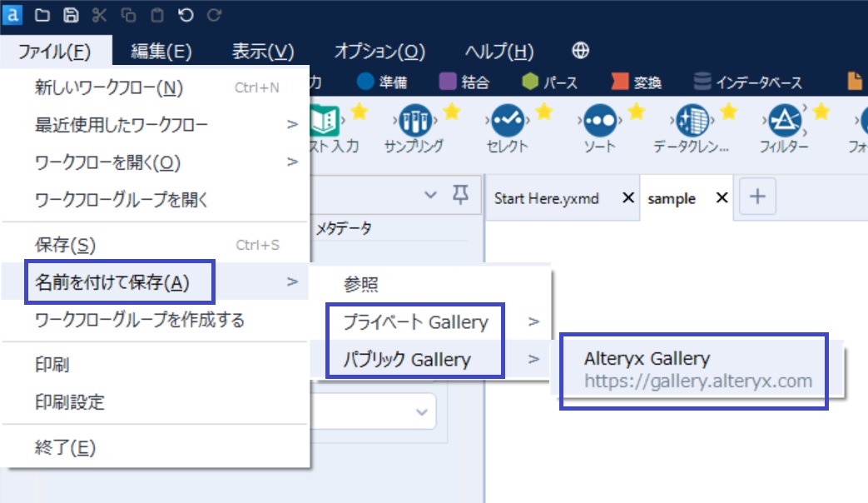The height and width of the screenshot is (503, 868).
Task: Open the インデータベース tool category
Action: click(748, 82)
